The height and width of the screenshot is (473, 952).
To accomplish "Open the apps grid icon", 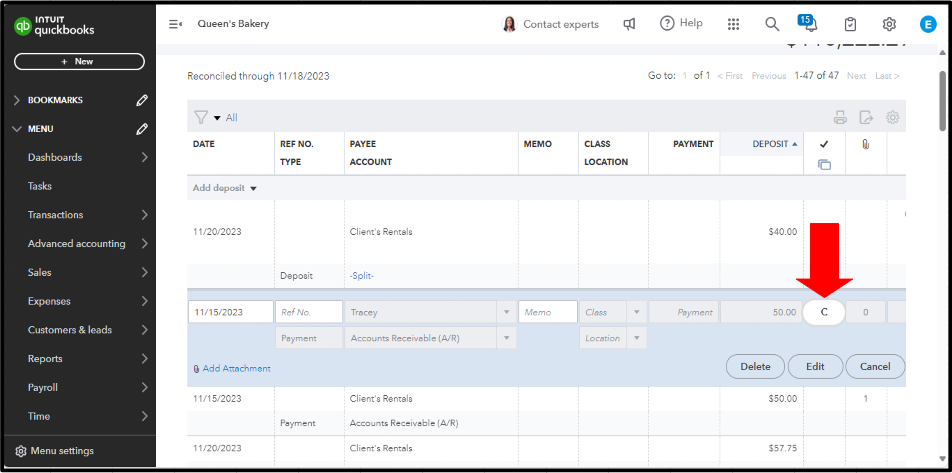I will point(733,24).
